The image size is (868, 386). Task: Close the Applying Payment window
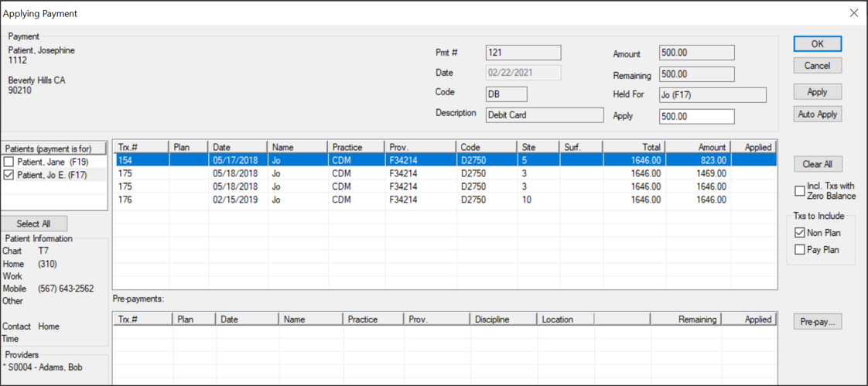coord(854,13)
